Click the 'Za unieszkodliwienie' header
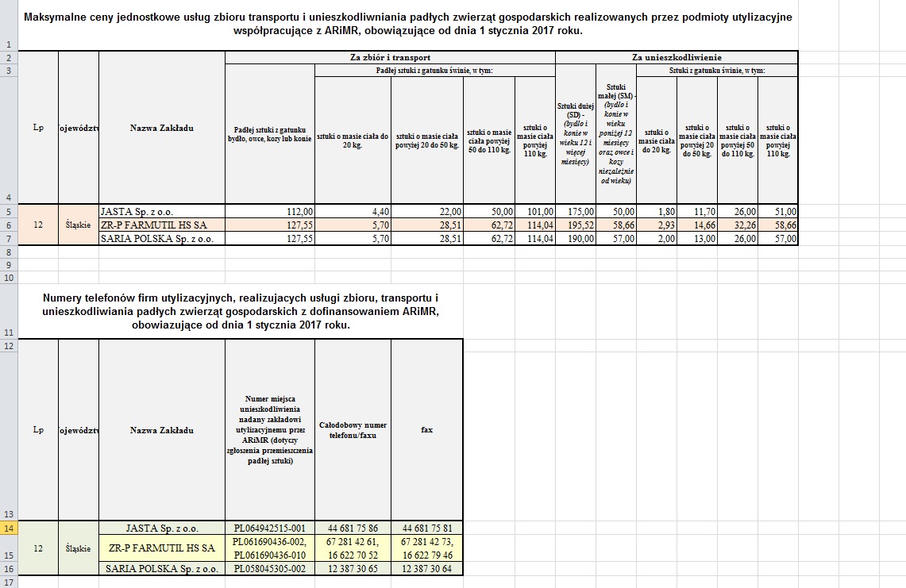906x588 pixels. pyautogui.click(x=677, y=57)
